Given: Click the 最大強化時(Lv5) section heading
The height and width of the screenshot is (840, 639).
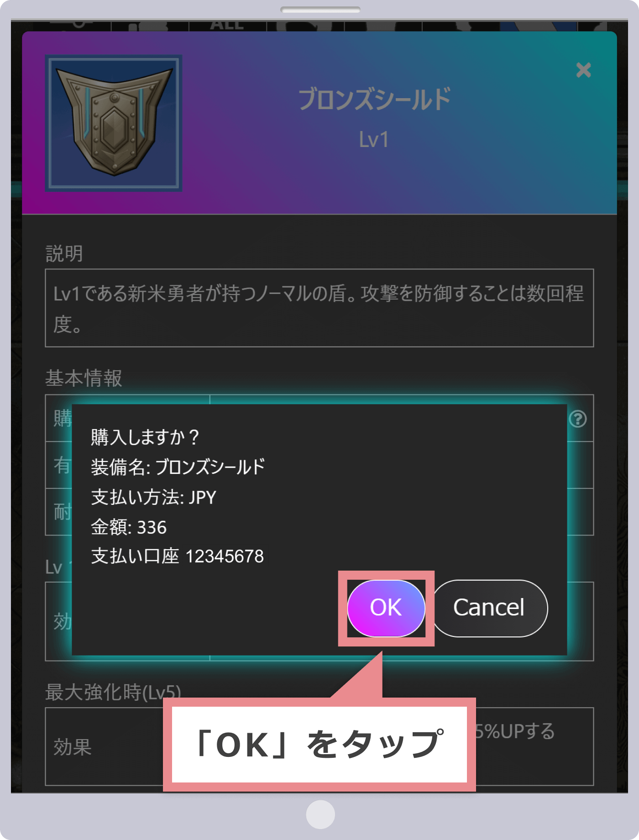Looking at the screenshot, I should [x=113, y=692].
